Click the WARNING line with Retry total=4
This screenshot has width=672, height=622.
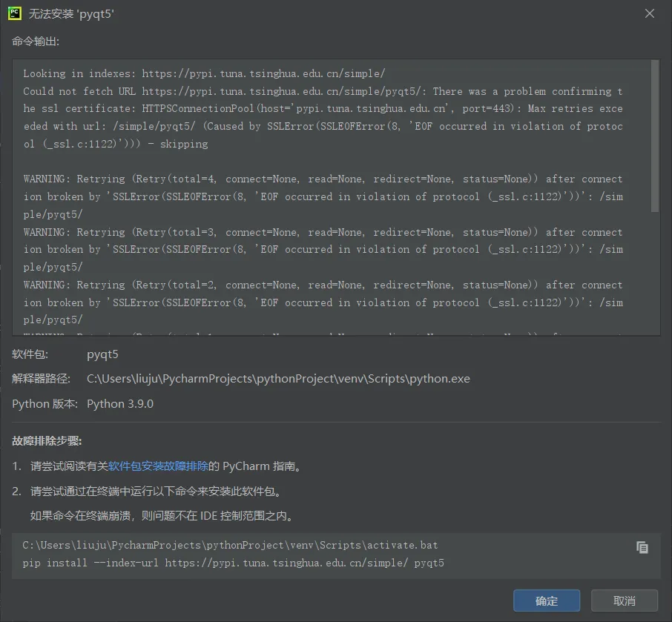[x=323, y=179]
